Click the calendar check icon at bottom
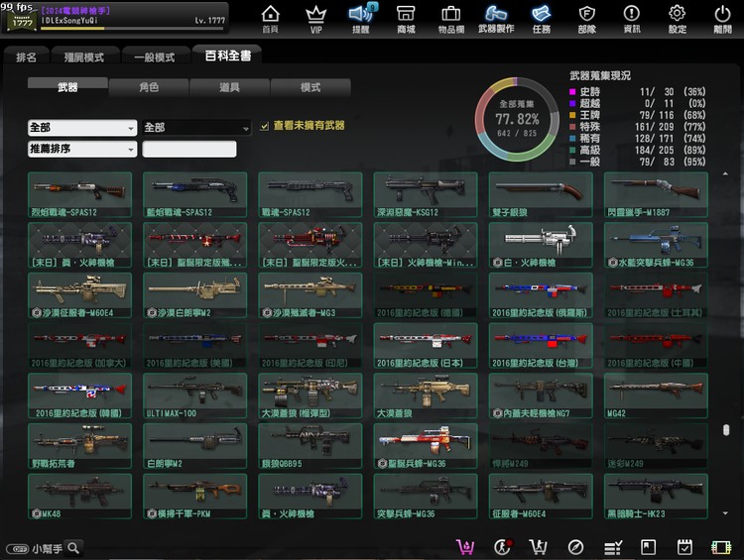The image size is (744, 560). (x=684, y=547)
